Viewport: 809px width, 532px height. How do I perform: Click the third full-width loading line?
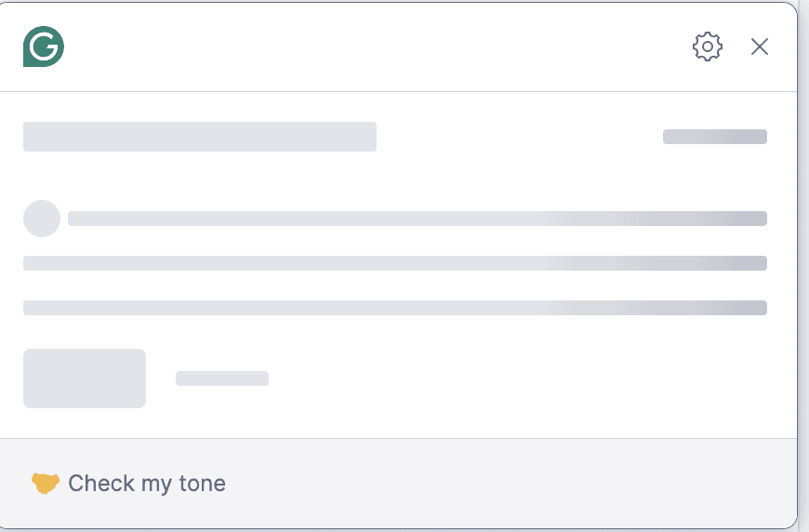(395, 308)
